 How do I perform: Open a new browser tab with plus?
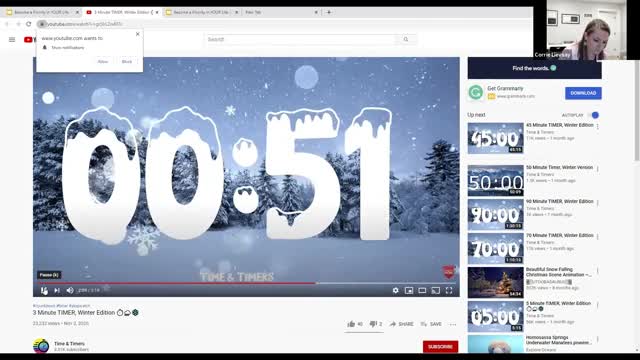click(x=329, y=12)
